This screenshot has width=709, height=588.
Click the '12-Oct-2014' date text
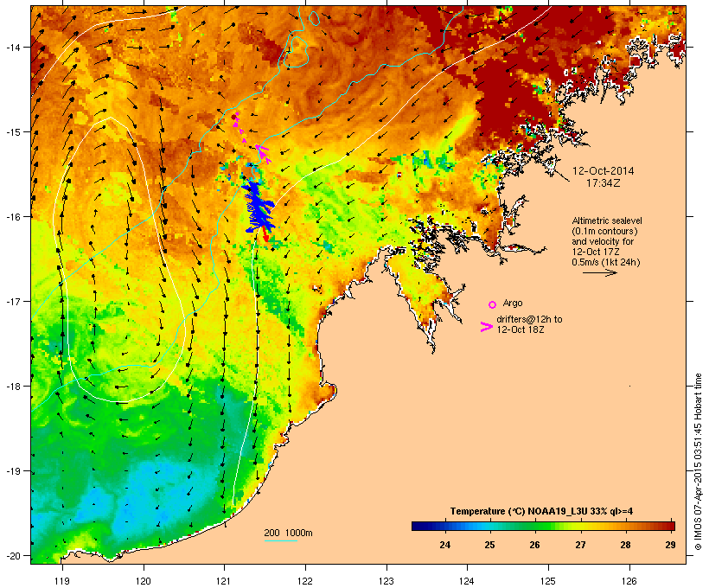coord(604,171)
